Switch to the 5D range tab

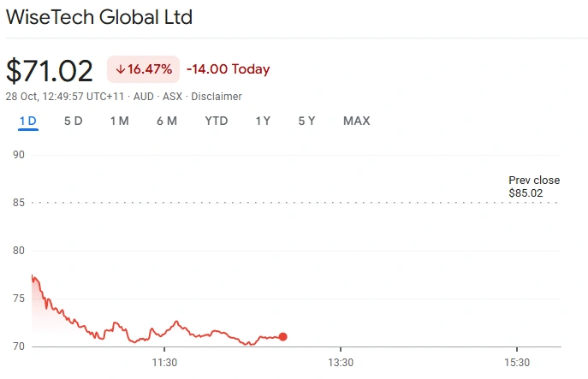[74, 121]
